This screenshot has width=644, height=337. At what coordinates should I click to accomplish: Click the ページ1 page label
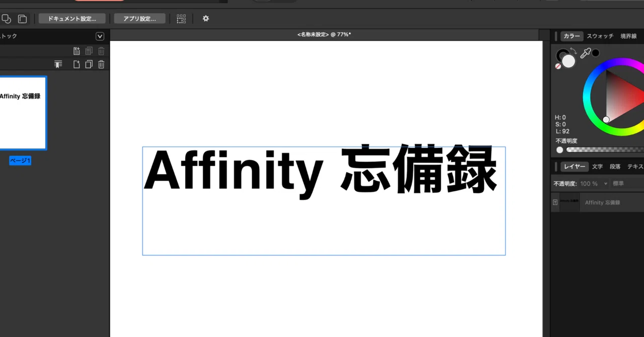pos(20,160)
